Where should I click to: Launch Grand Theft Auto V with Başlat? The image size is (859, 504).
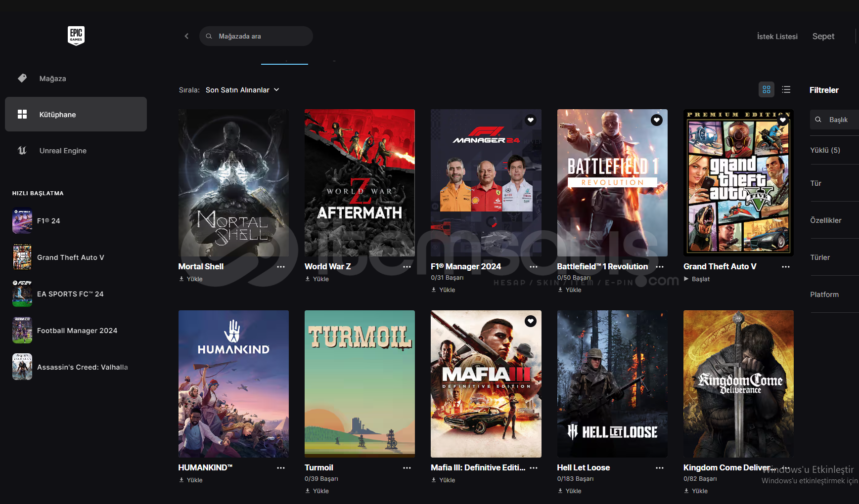(697, 279)
